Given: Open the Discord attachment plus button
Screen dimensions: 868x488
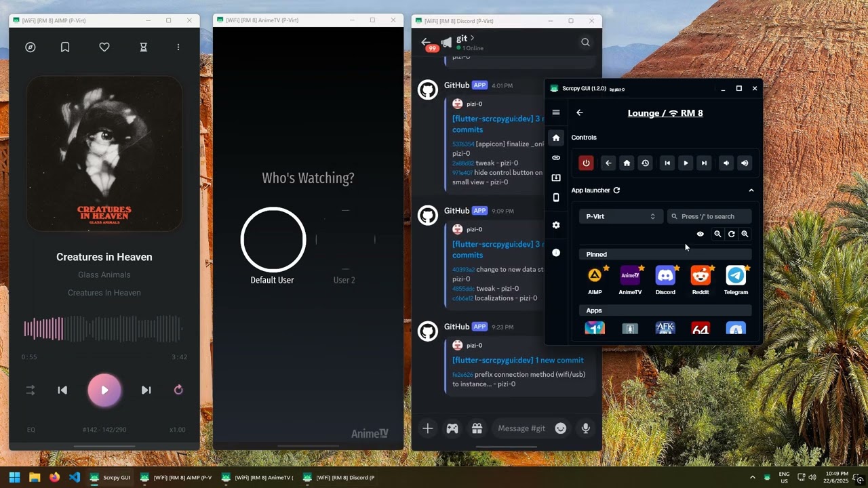Looking at the screenshot, I should [x=427, y=428].
